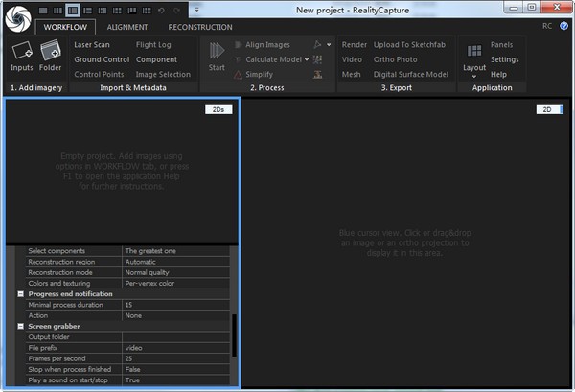
Task: Click the Frames per second value field
Action: (175, 357)
